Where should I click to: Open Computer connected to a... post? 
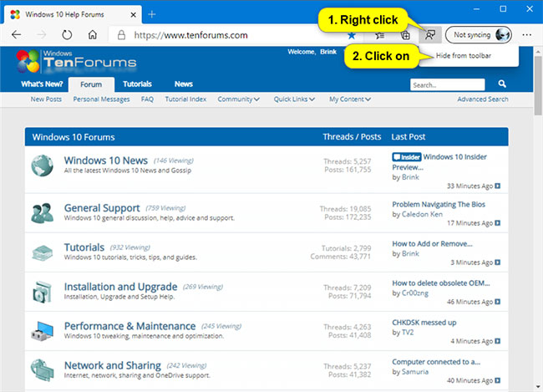click(436, 362)
